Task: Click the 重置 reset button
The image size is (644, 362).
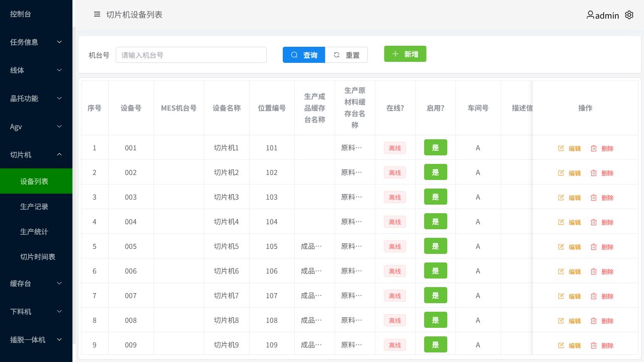Action: click(x=346, y=55)
